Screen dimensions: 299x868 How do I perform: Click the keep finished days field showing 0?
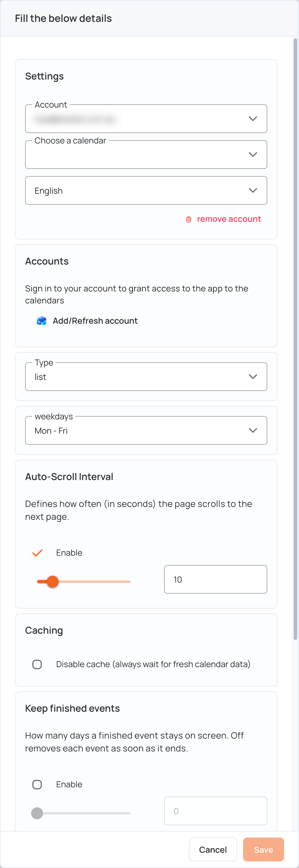click(215, 811)
